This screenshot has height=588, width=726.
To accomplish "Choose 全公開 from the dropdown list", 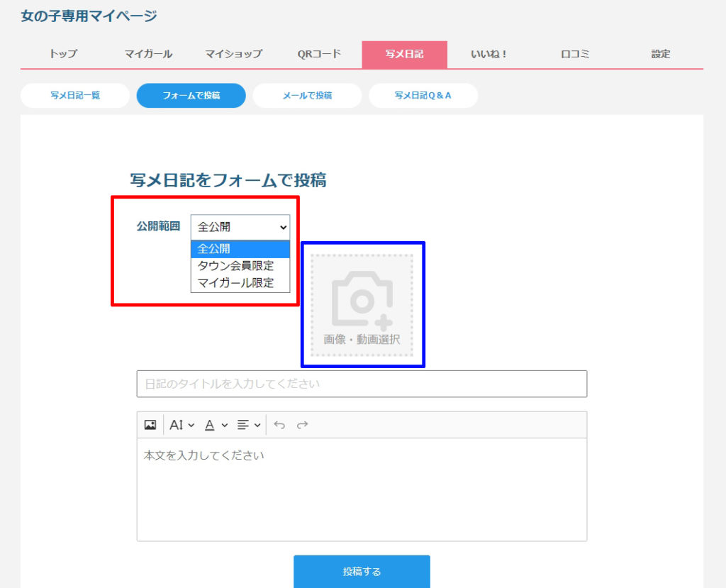I will 240,249.
